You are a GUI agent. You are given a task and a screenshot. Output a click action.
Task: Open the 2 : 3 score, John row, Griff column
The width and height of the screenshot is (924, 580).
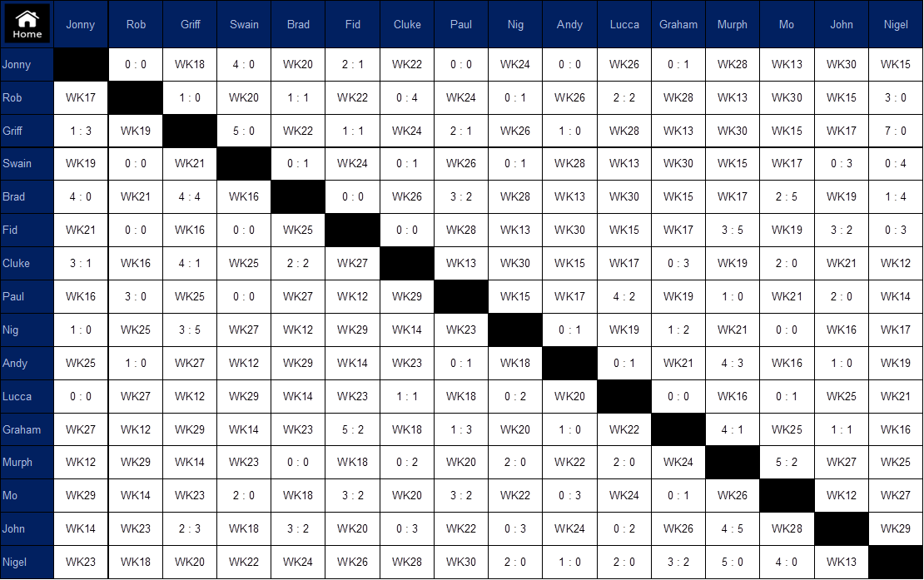pyautogui.click(x=190, y=528)
